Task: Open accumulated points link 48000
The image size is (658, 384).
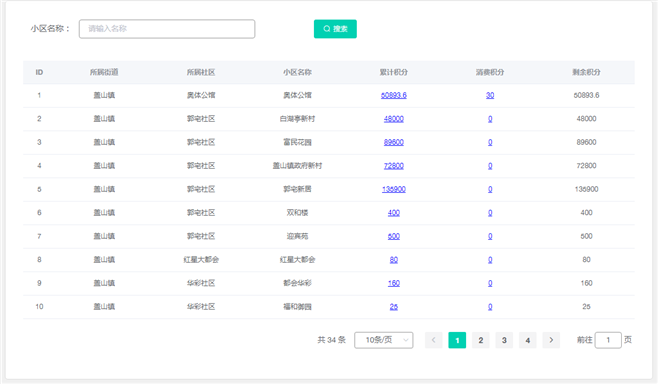Action: coord(394,119)
